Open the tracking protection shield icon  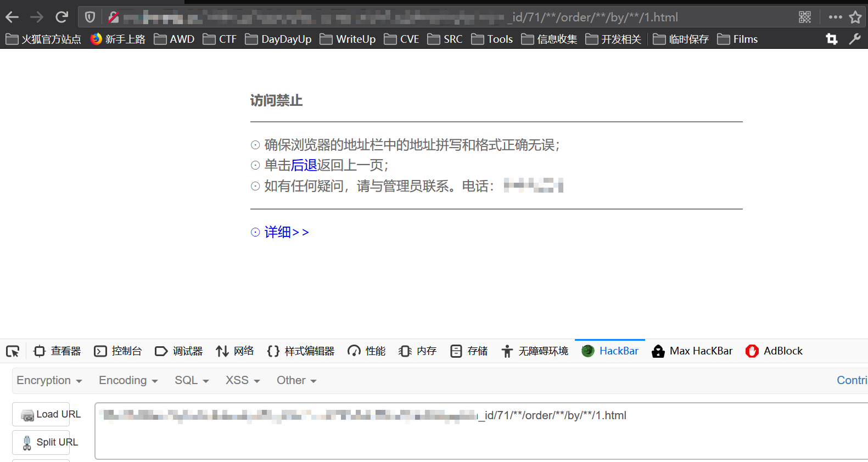point(90,18)
